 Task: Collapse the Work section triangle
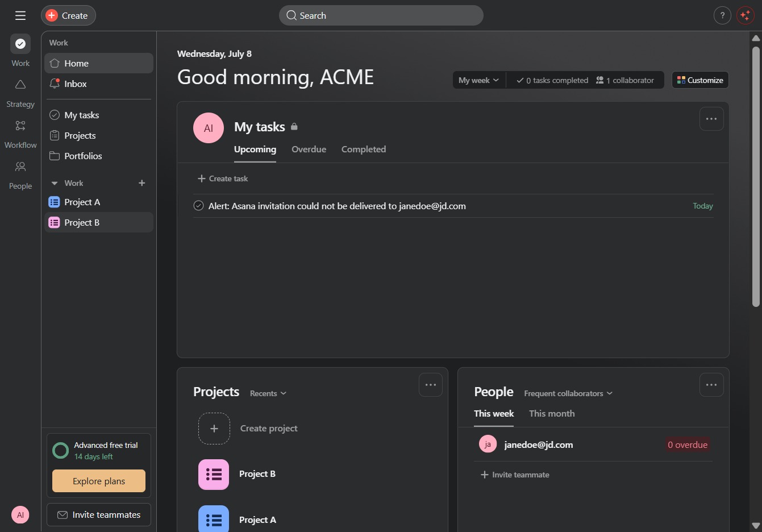pos(55,183)
